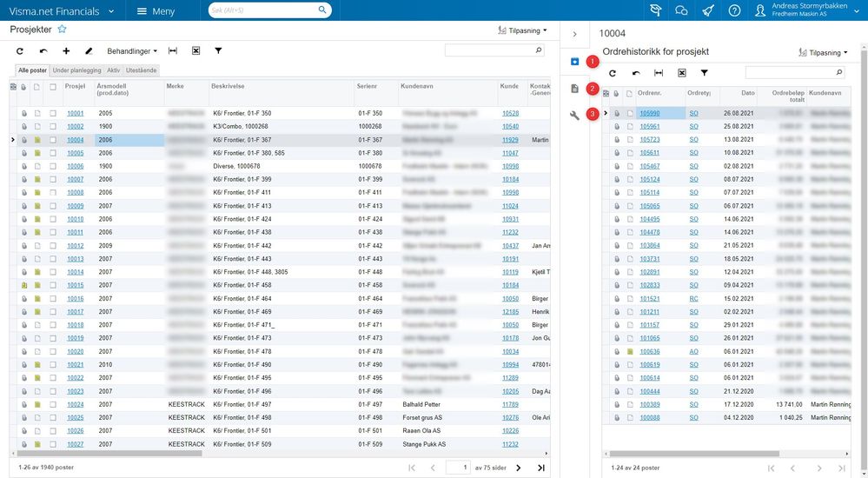Viewport: 868px width, 478px height.
Task: Click the document side panel icon
Action: coord(574,89)
